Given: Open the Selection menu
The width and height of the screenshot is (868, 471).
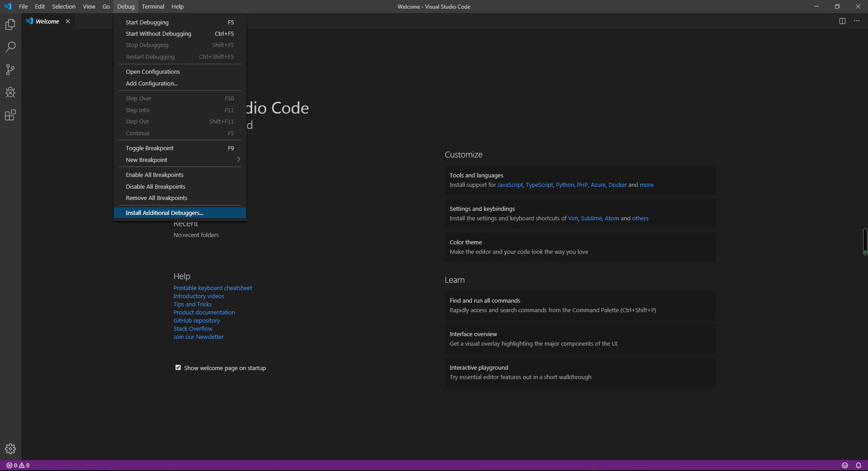Looking at the screenshot, I should [x=64, y=6].
